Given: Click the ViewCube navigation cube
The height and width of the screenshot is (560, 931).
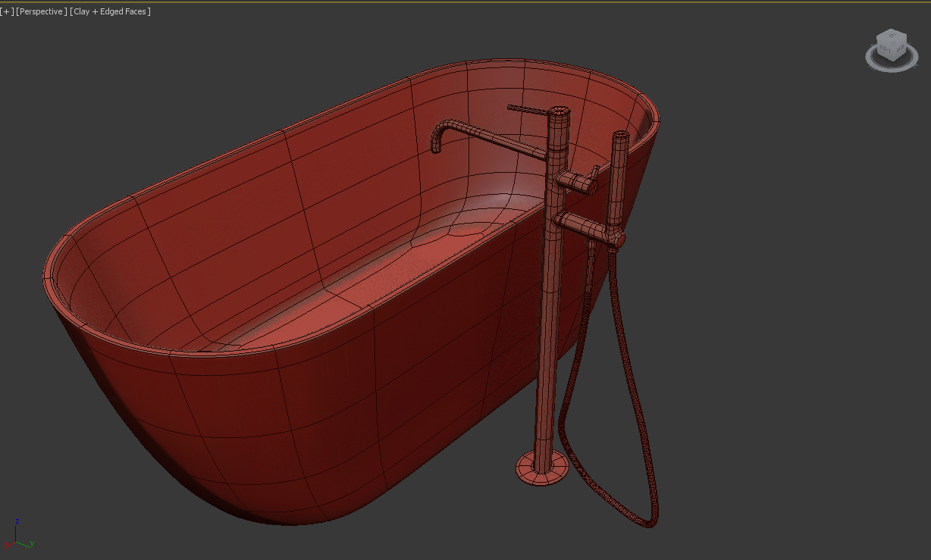Looking at the screenshot, I should point(891,45).
